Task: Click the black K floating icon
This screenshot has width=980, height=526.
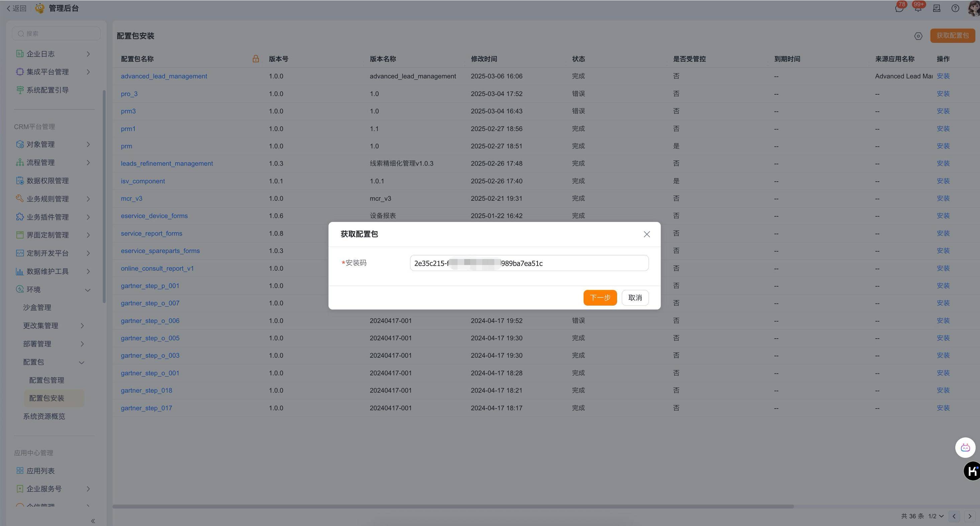Action: pyautogui.click(x=972, y=471)
